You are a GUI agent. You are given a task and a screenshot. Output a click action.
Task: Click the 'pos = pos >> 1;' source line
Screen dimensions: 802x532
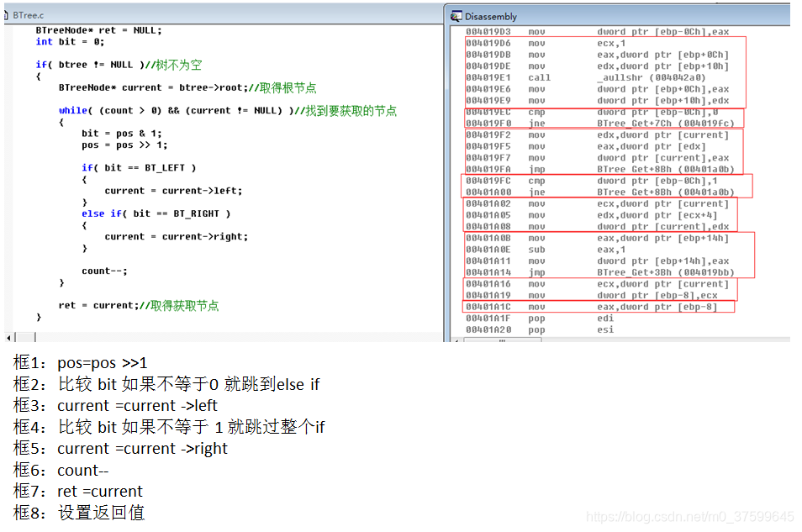tap(124, 145)
